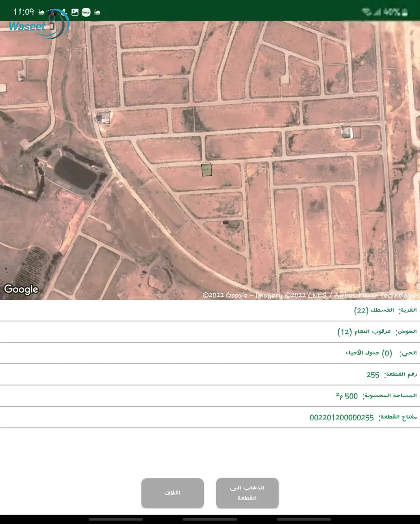Tap the مفتاح القطعة label

[x=397, y=417]
